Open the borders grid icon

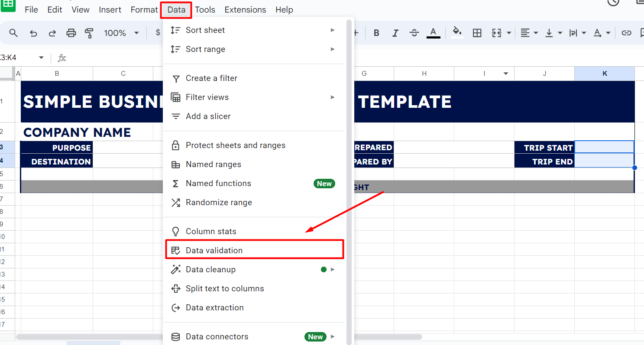[x=477, y=33]
